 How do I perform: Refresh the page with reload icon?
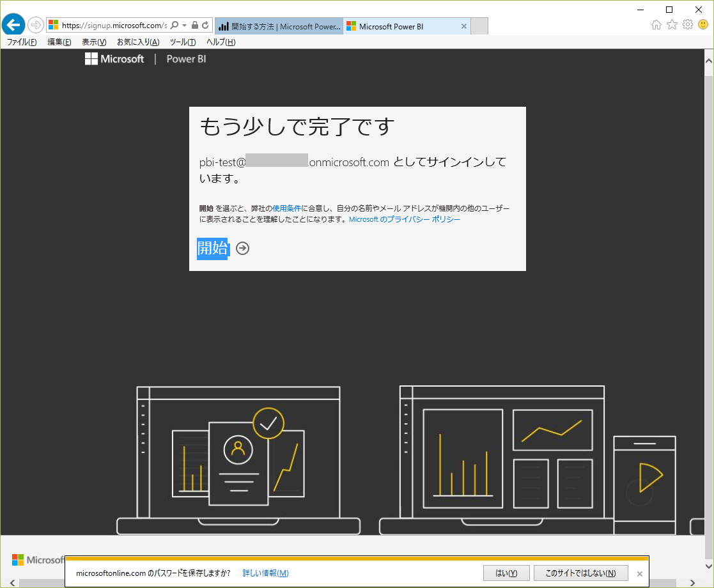coord(205,25)
